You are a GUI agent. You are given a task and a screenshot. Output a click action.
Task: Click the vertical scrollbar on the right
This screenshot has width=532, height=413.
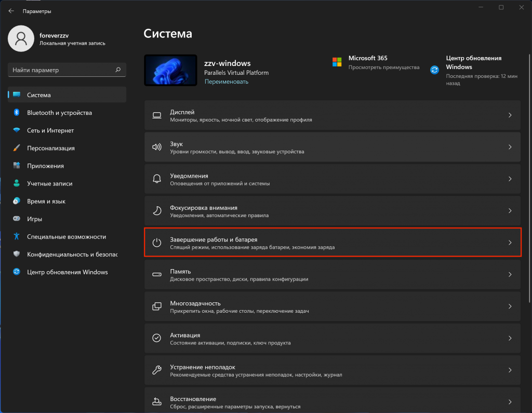[529, 178]
